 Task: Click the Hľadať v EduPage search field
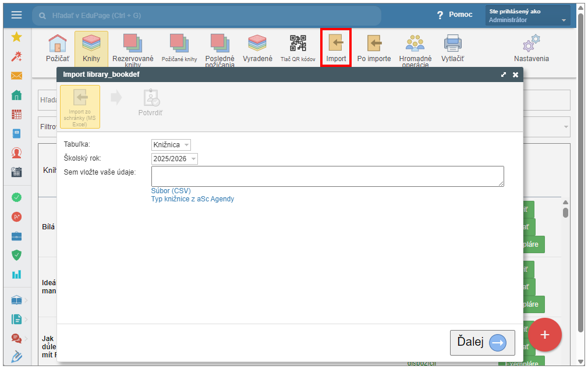point(207,16)
